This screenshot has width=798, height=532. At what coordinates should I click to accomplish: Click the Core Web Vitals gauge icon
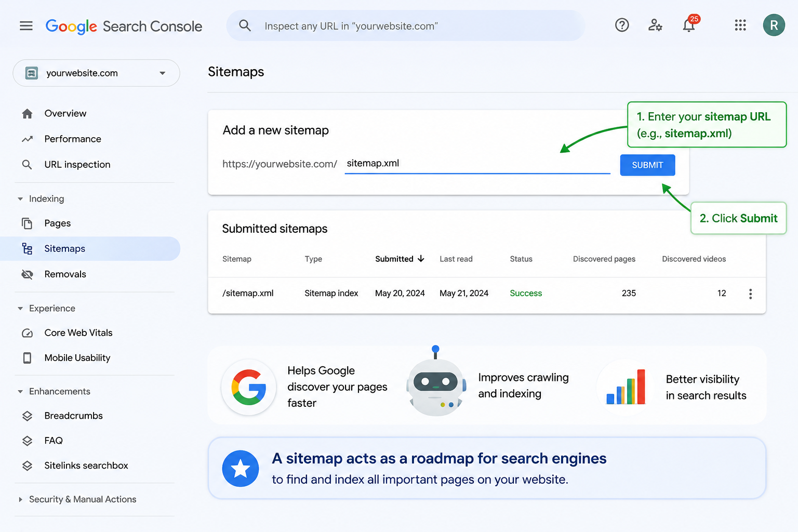[28, 333]
